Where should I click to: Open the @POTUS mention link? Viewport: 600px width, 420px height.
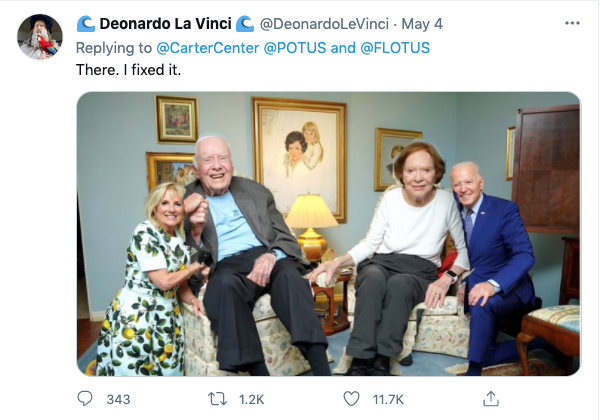(x=295, y=48)
